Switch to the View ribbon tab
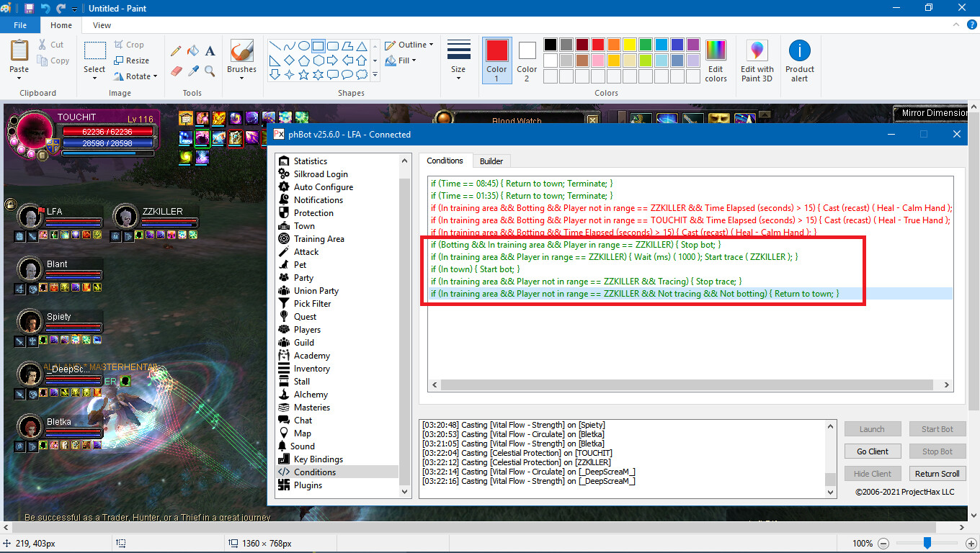The image size is (980, 553). (x=102, y=25)
